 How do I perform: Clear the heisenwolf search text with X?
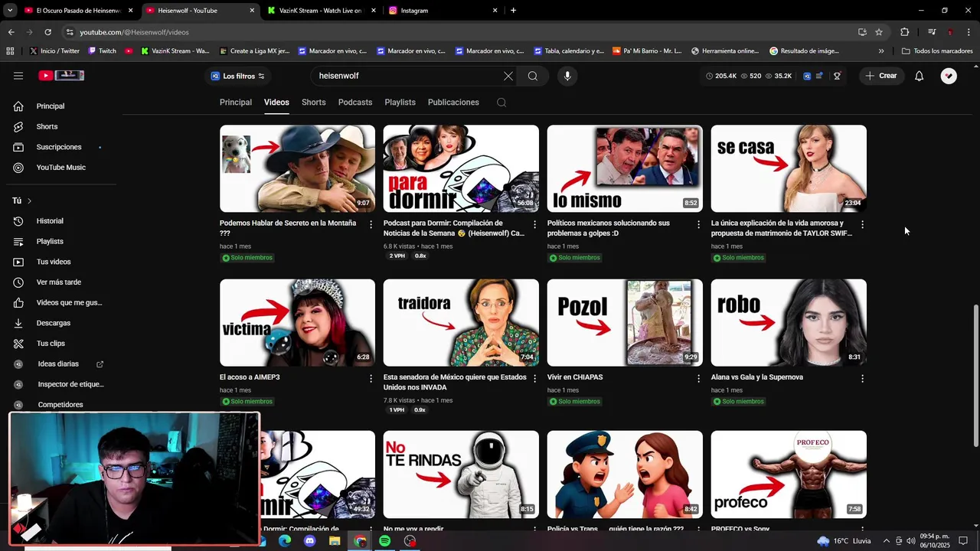click(508, 76)
